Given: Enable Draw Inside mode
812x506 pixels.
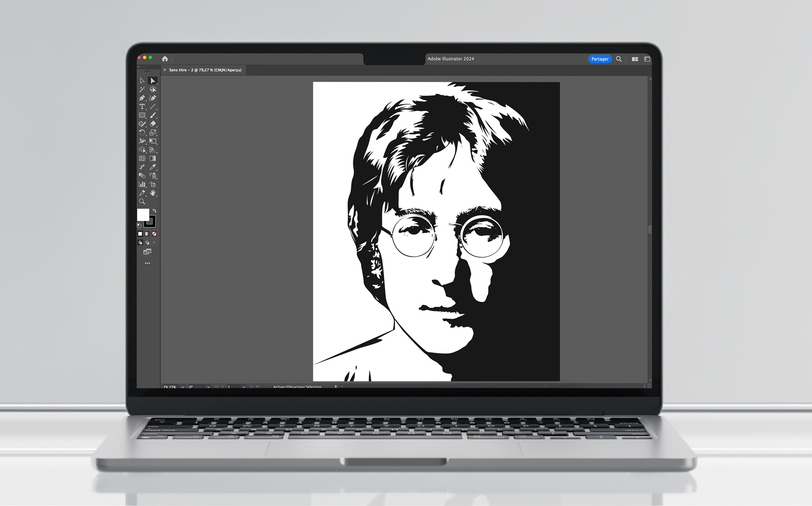Looking at the screenshot, I should 154,242.
